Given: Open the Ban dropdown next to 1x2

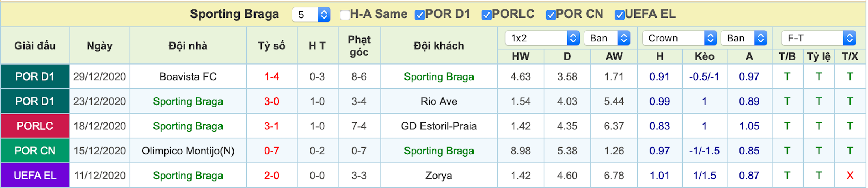Looking at the screenshot, I should [x=607, y=38].
